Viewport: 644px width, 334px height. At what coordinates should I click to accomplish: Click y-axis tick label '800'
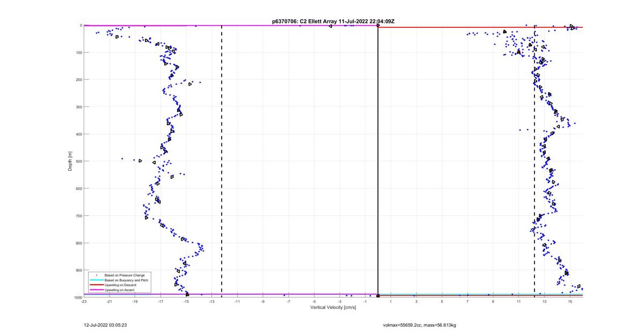(78, 243)
